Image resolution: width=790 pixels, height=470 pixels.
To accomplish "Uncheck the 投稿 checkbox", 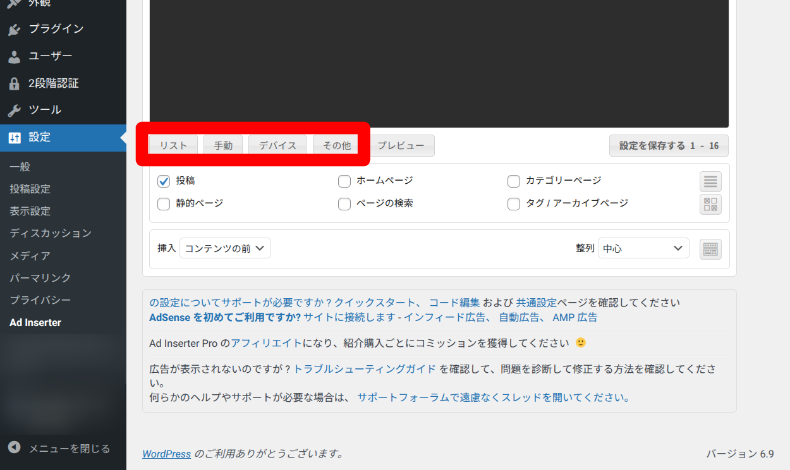I will 163,181.
